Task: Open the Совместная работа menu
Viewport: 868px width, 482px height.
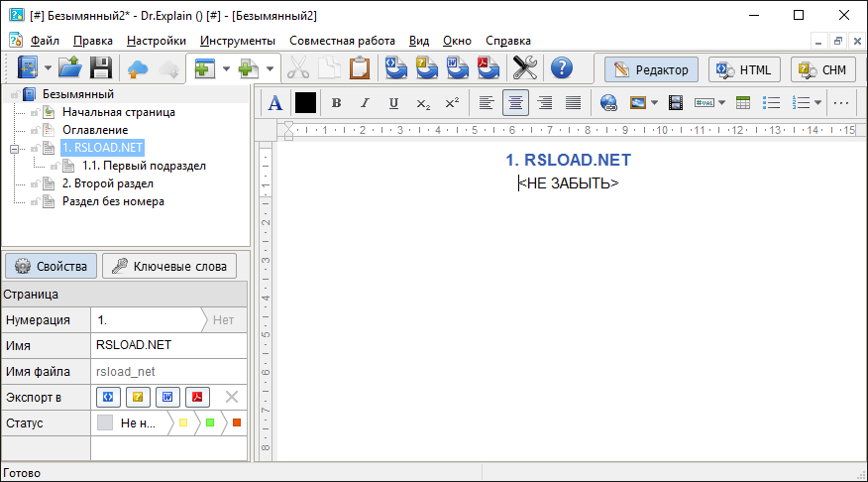Action: coord(342,41)
